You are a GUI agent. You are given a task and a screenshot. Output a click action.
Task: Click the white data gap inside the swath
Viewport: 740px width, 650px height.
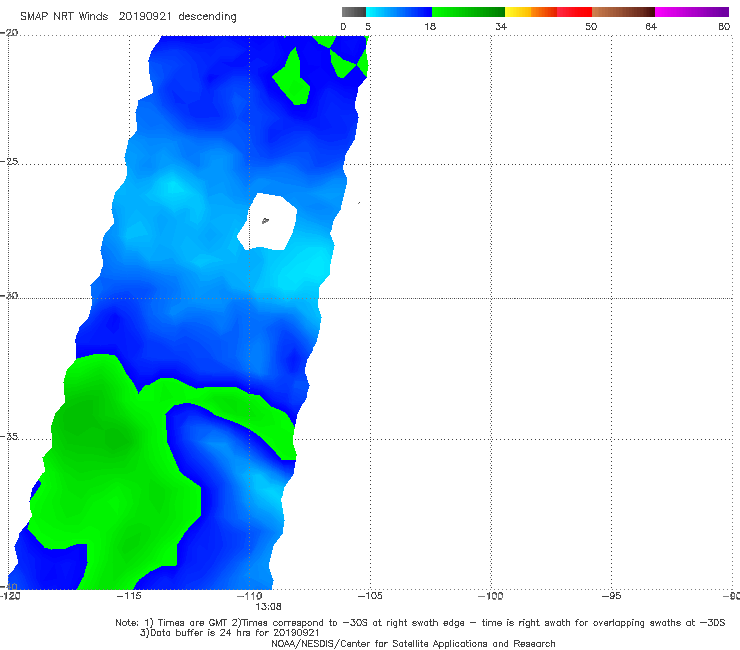[268, 222]
